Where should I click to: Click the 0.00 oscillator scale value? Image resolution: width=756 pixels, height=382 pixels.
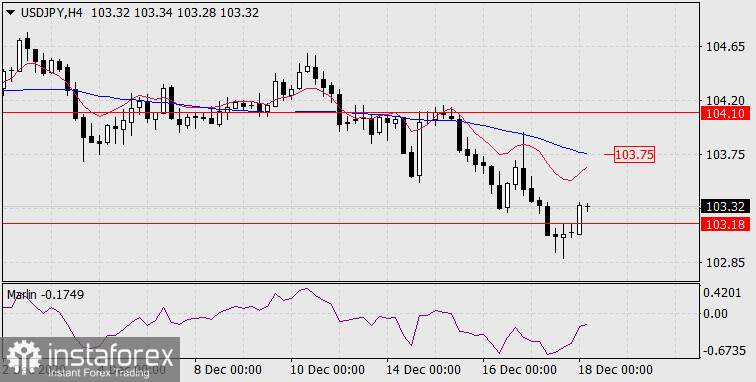(716, 314)
